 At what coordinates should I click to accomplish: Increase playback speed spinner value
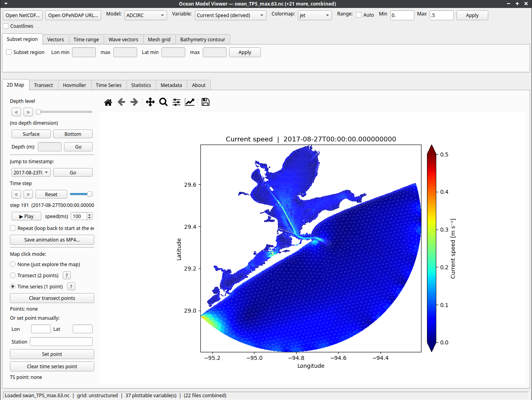(x=89, y=214)
